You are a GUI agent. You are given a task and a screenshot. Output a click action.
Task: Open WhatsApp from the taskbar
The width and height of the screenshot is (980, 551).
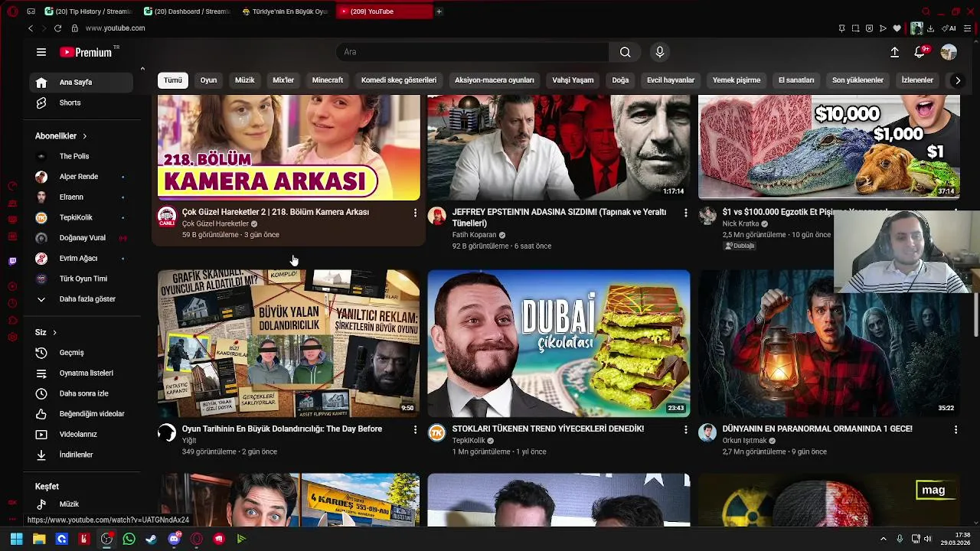pyautogui.click(x=129, y=539)
